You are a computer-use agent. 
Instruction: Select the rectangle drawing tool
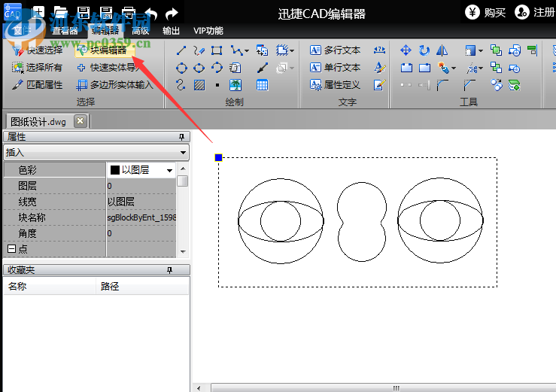pos(217,50)
